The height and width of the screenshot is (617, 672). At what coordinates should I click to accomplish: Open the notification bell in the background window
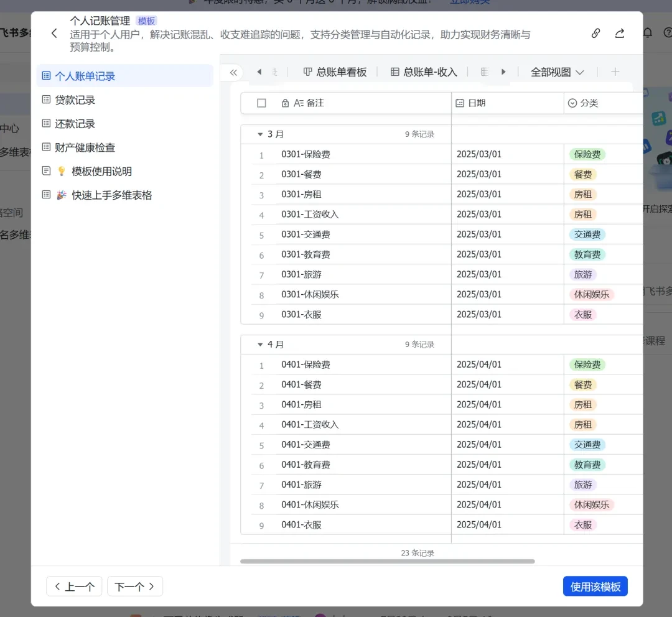648,33
